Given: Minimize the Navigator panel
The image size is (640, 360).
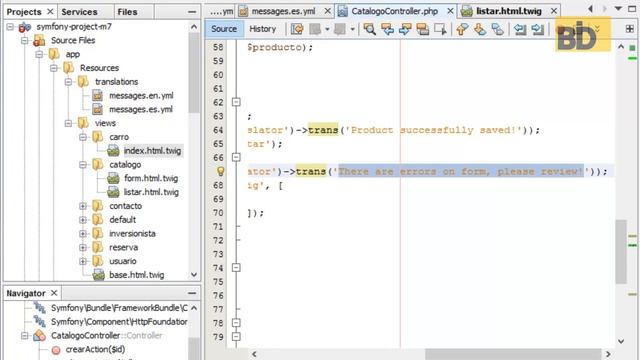Looking at the screenshot, I should (191, 293).
